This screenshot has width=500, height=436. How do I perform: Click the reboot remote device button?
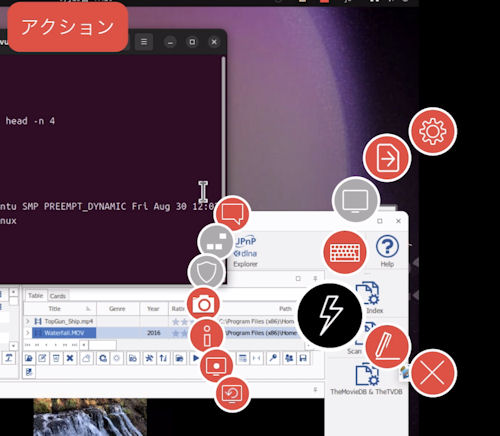(232, 394)
